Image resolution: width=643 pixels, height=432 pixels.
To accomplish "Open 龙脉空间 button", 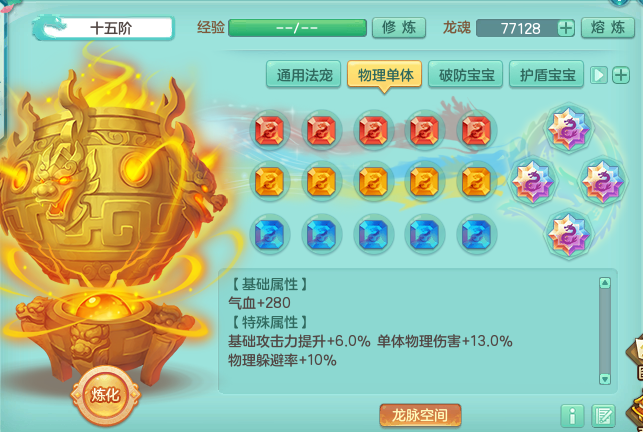I will click(420, 415).
